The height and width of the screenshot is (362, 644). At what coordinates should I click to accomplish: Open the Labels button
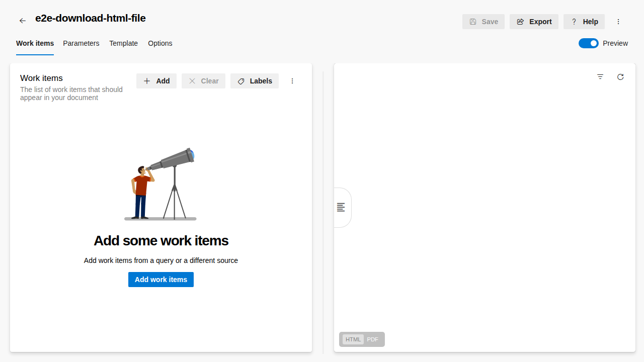pyautogui.click(x=255, y=81)
